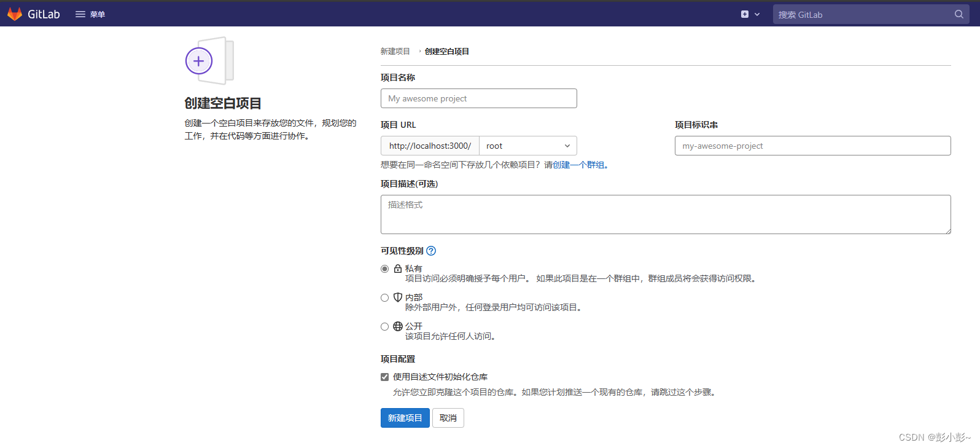Go to 新建项目 breadcrumb link

pos(395,51)
